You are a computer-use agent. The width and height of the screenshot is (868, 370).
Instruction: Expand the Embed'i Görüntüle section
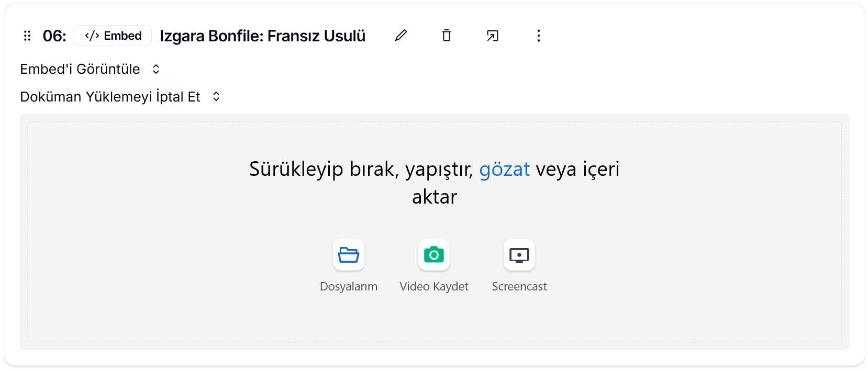coord(80,69)
